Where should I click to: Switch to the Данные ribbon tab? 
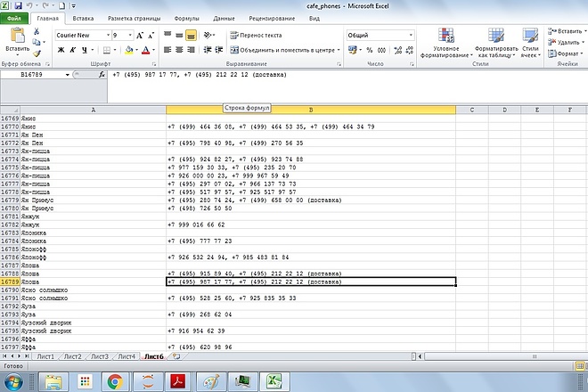click(x=224, y=19)
